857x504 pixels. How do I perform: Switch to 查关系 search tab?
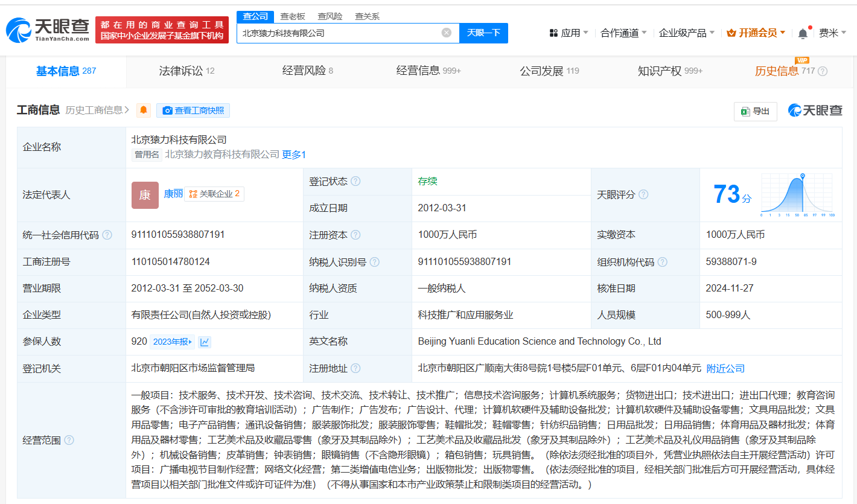coord(367,16)
